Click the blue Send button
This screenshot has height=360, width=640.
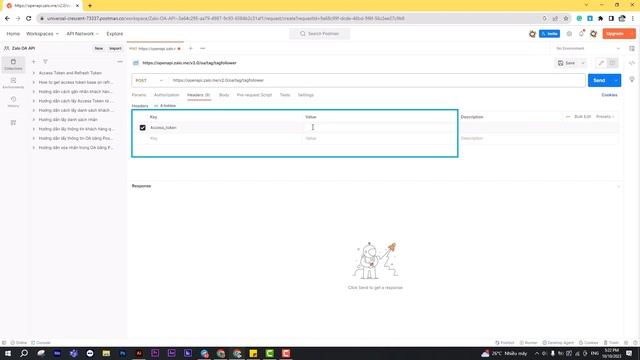click(599, 80)
